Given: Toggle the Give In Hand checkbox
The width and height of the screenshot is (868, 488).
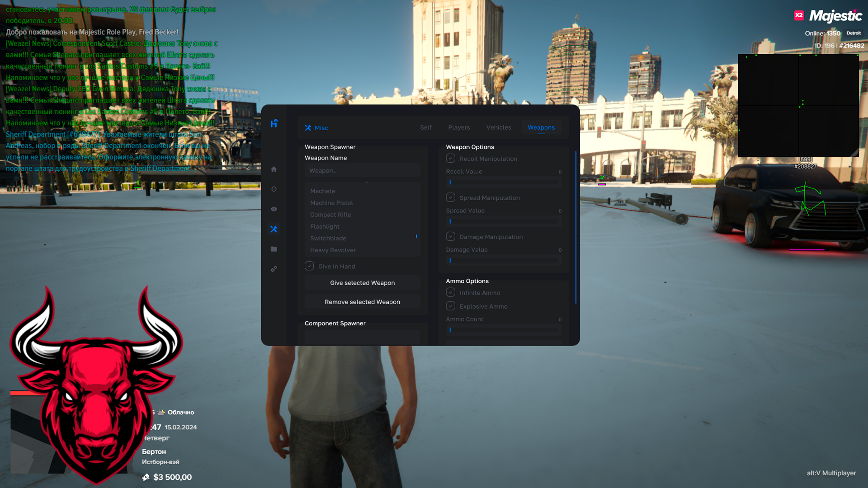Looking at the screenshot, I should pyautogui.click(x=309, y=266).
